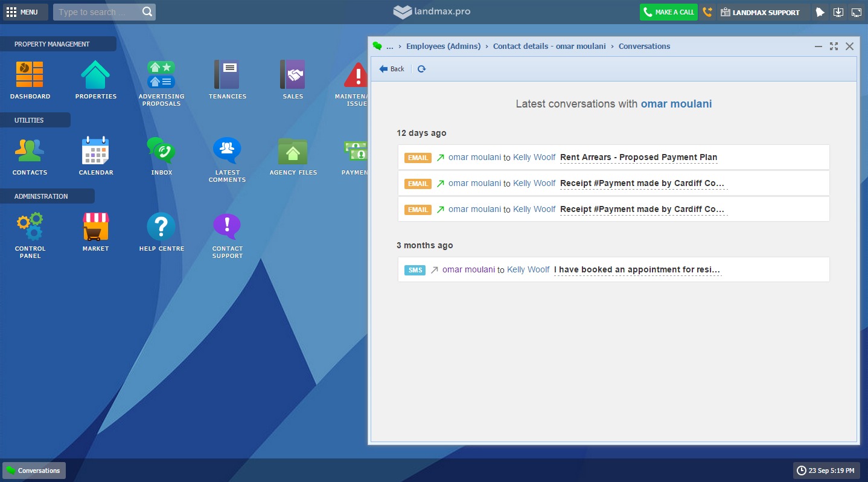868x482 pixels.
Task: Open Rent Arrears - Proposed Payment Plan email
Action: pos(638,158)
